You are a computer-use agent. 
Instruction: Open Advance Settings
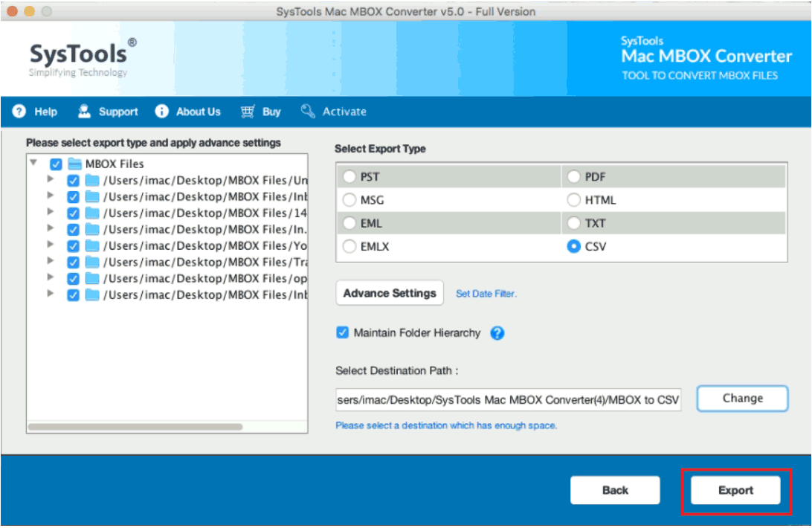(390, 293)
